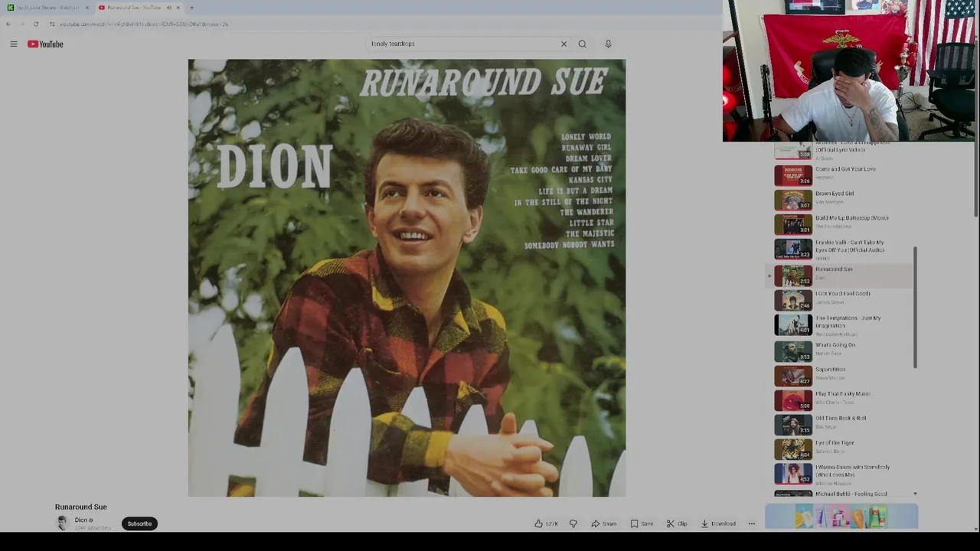Open 'Come and Get Your Love' thumbnail
This screenshot has height=551, width=980.
click(793, 175)
